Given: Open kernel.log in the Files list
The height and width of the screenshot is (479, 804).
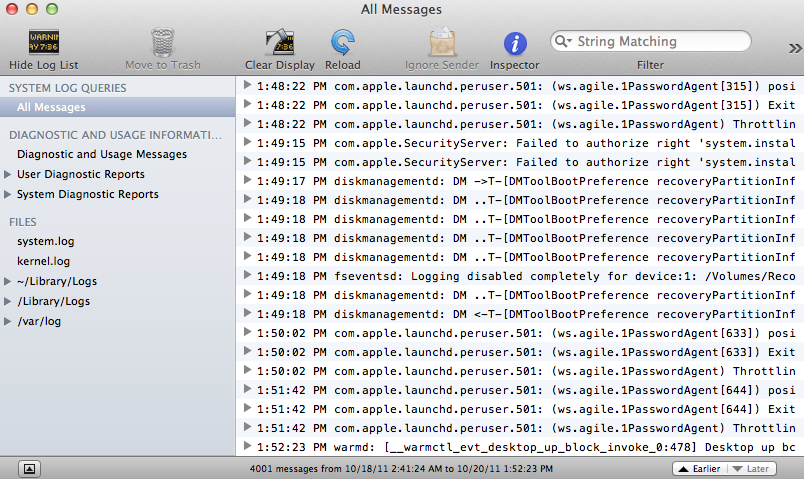Looking at the screenshot, I should click(44, 261).
